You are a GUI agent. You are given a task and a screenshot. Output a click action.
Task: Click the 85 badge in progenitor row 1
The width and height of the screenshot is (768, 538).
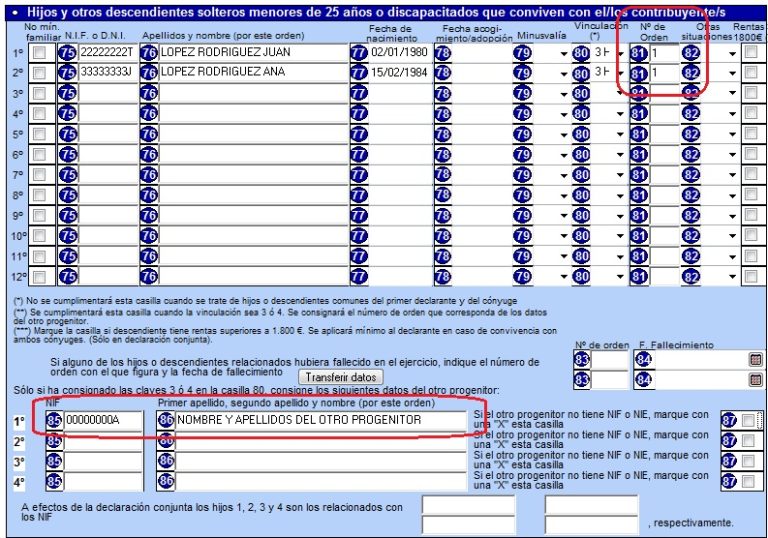pyautogui.click(x=54, y=421)
